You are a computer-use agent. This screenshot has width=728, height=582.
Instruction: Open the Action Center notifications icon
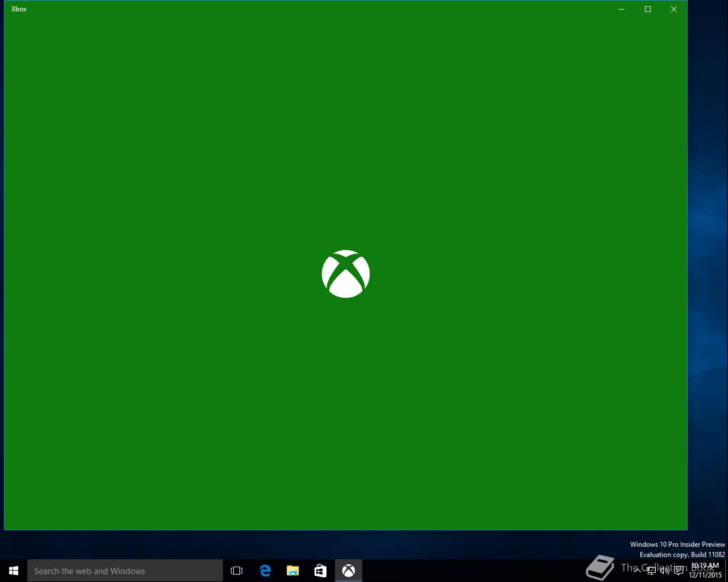(679, 571)
